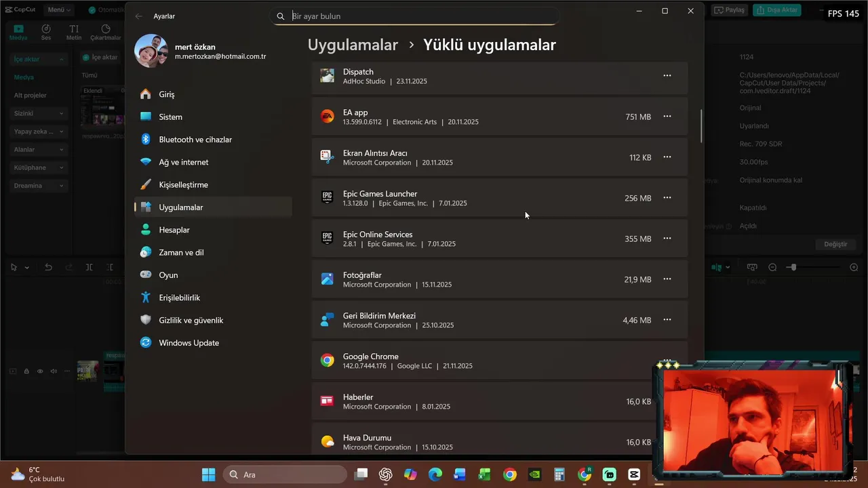Screen dimensions: 868x488
Task: Expand the CapCut Sizinki section
Action: click(39, 113)
